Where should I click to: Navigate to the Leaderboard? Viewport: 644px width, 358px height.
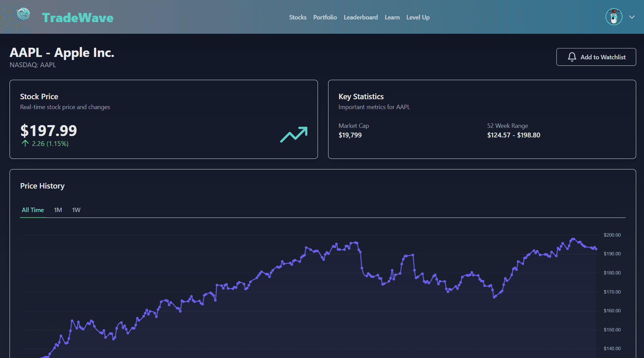point(361,17)
